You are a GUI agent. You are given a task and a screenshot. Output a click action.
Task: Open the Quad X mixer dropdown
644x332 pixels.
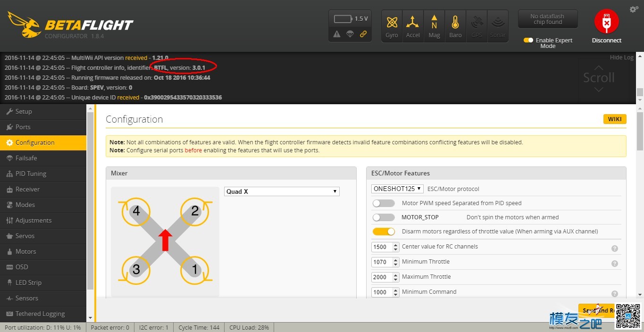[x=282, y=191]
